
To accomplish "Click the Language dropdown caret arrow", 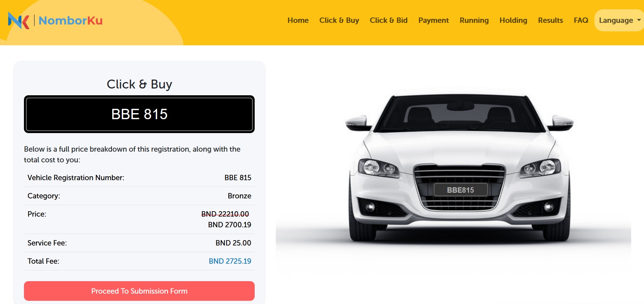I will (x=639, y=20).
